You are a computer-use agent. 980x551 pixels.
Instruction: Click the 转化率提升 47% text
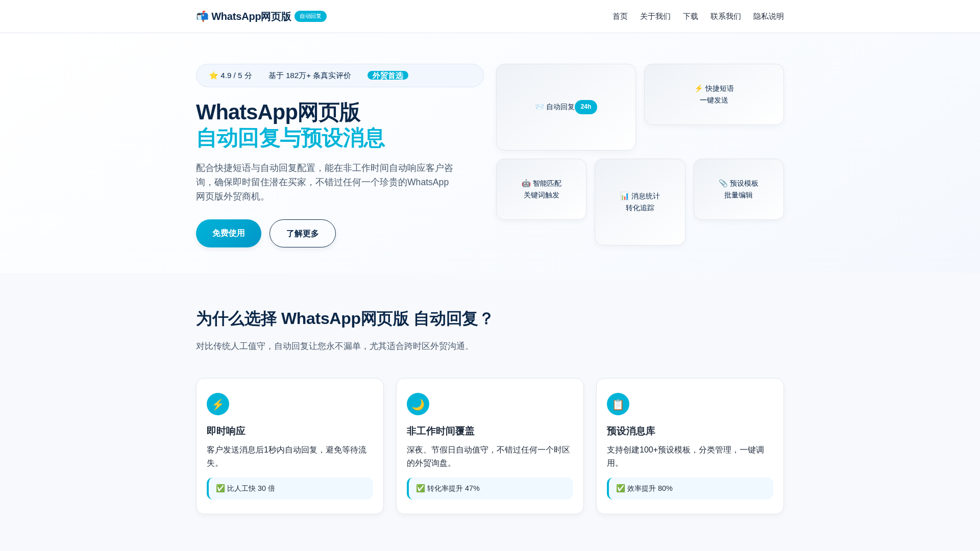tap(453, 488)
